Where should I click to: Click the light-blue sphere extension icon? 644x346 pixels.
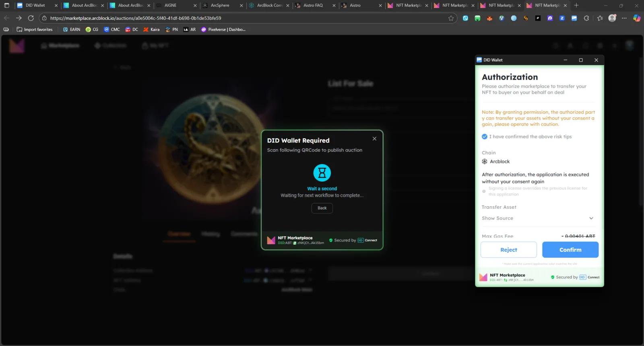(x=514, y=18)
